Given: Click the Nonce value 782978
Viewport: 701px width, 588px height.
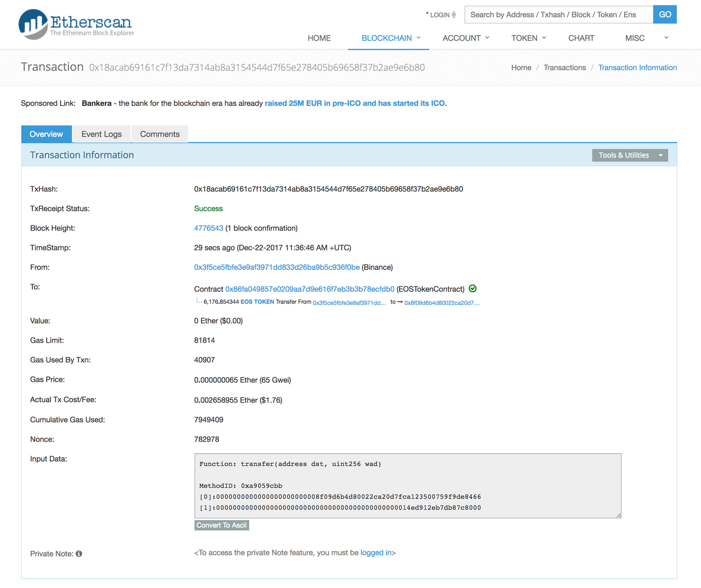Looking at the screenshot, I should (206, 440).
